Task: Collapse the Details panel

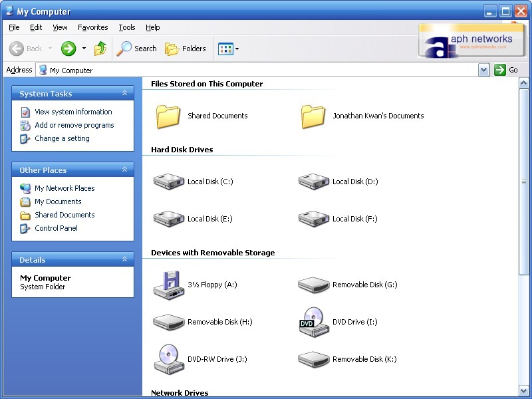Action: [x=124, y=260]
